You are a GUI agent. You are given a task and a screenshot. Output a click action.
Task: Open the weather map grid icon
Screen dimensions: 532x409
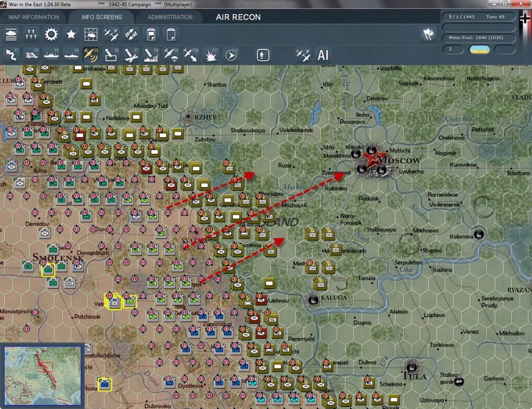91,35
